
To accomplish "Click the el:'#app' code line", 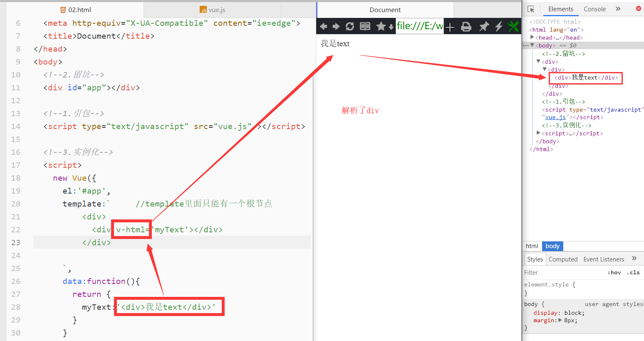I will 87,191.
